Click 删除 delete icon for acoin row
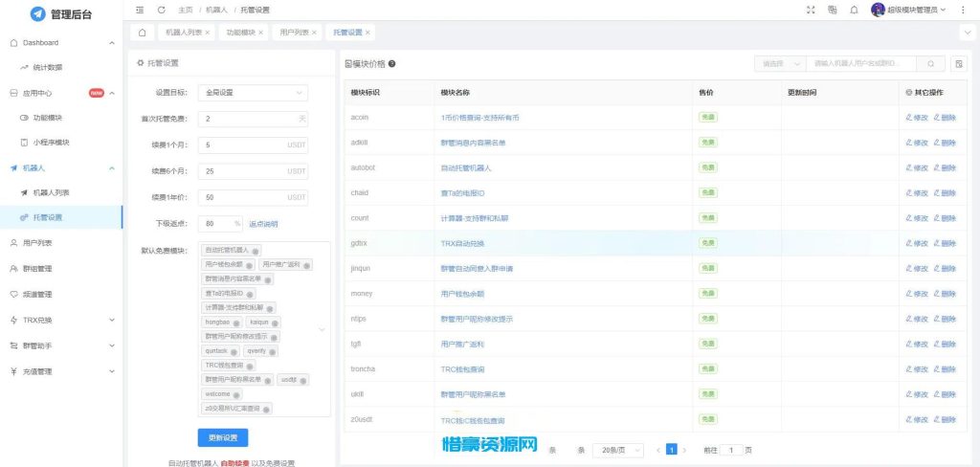This screenshot has height=467, width=980. point(945,118)
